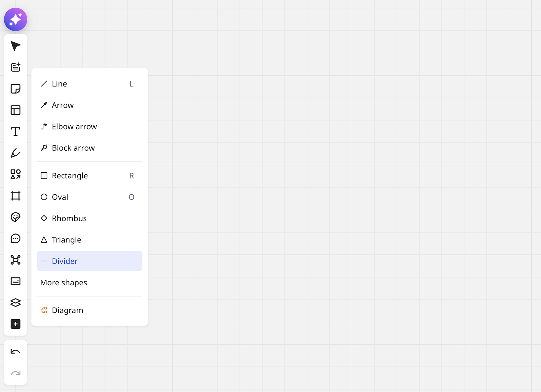Select the Frame tool
The image size is (541, 392).
15,196
